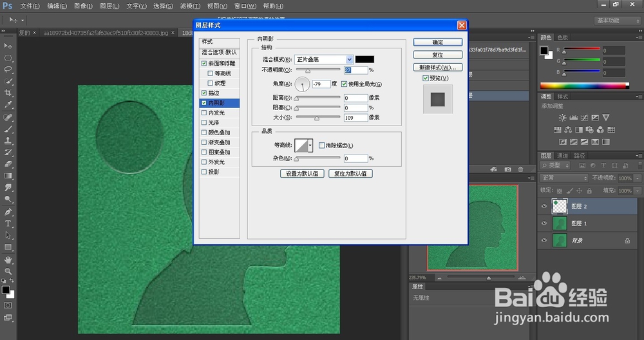644x340 pixels.
Task: Open the 滤镜(T) menu
Action: point(190,6)
